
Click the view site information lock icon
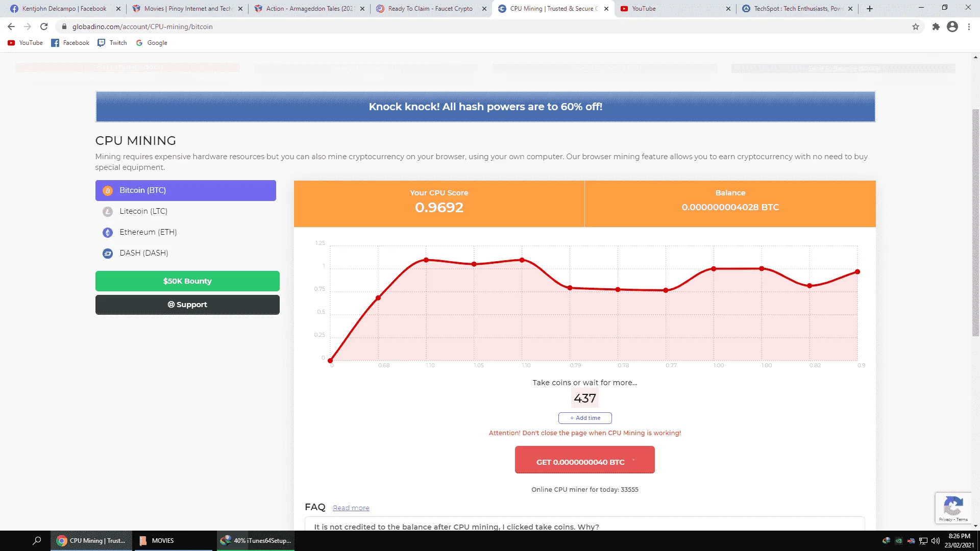coord(64,27)
